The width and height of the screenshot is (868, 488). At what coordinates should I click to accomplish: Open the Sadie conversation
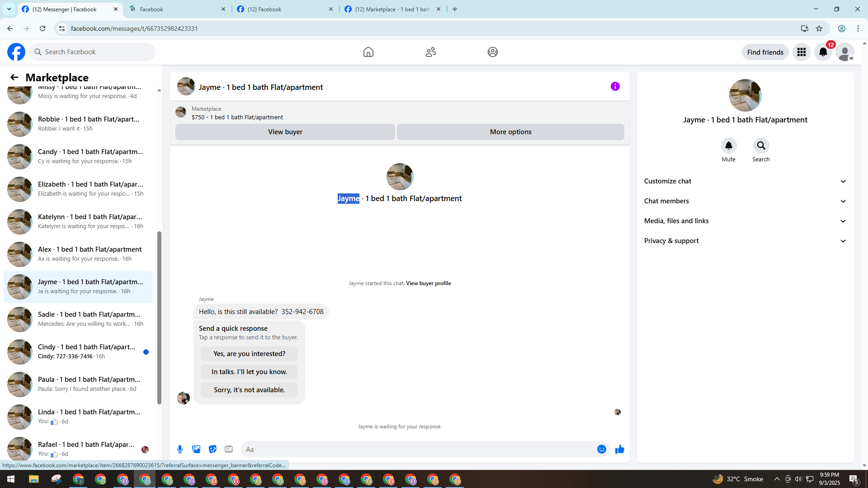pyautogui.click(x=78, y=319)
